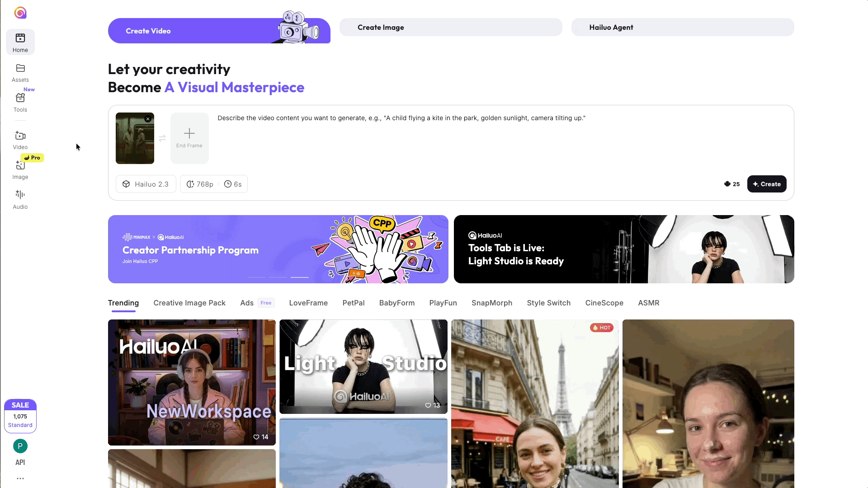Open the Hailuo Agent tab
Viewport: 868px width, 488px height.
click(x=683, y=27)
